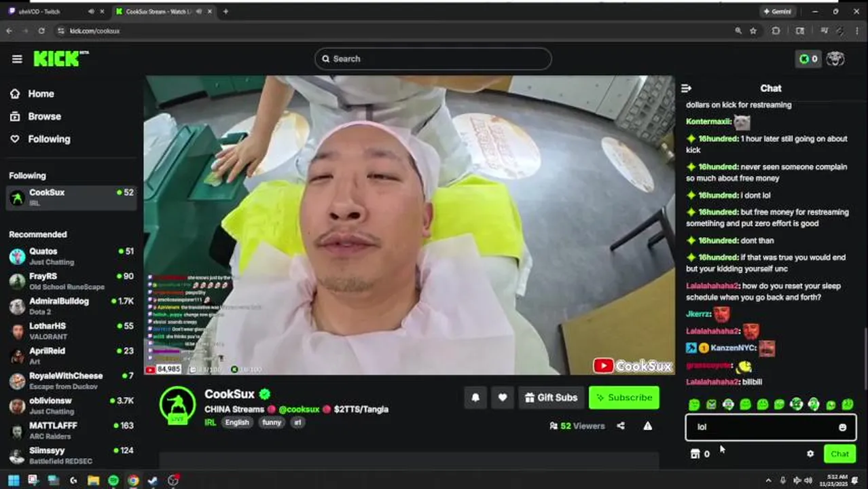Image resolution: width=868 pixels, height=489 pixels.
Task: Open Spotify from taskbar
Action: [113, 480]
